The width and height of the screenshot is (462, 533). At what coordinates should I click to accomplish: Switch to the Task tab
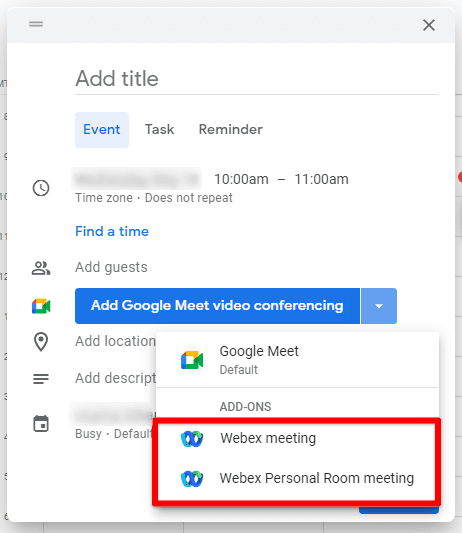click(x=159, y=130)
